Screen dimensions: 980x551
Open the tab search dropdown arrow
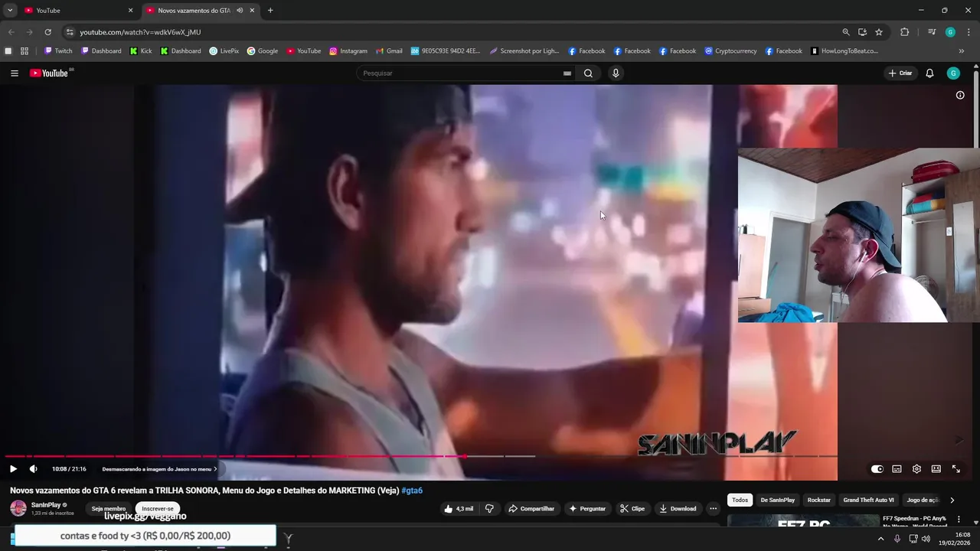[10, 11]
